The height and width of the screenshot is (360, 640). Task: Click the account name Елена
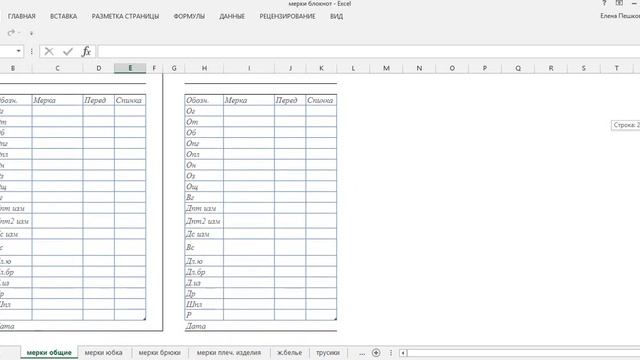click(x=620, y=16)
